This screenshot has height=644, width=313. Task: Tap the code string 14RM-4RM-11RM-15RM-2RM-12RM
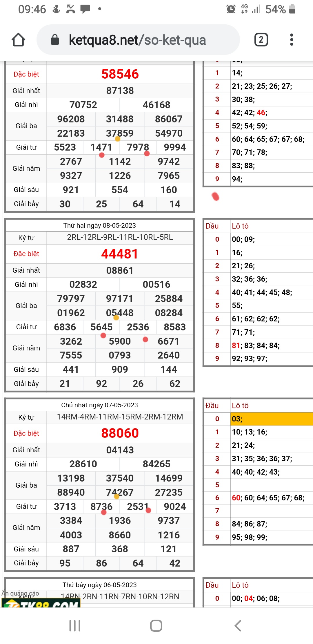120,417
